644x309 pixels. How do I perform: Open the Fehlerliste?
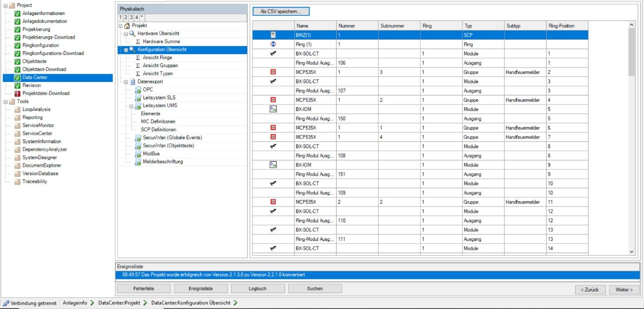point(143,288)
